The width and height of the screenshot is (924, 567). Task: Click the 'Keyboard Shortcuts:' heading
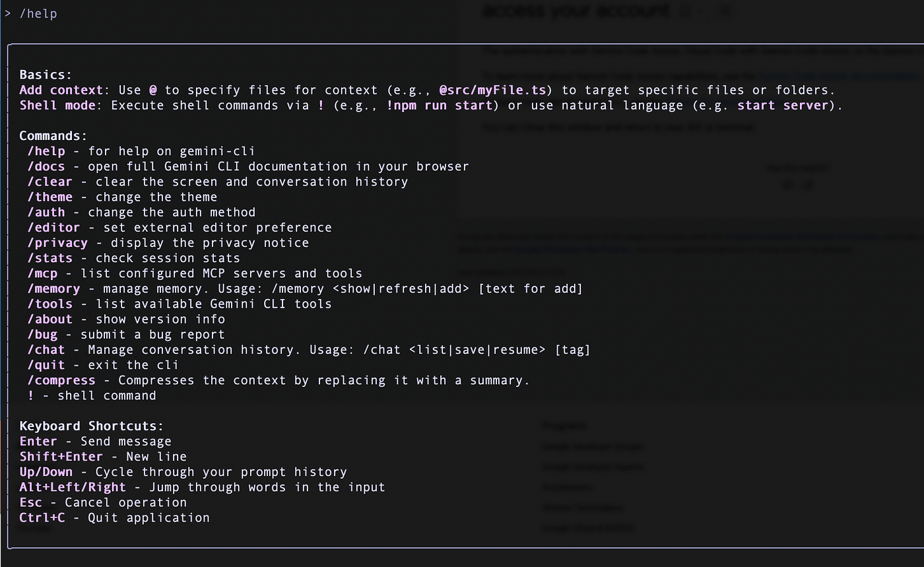coord(91,426)
